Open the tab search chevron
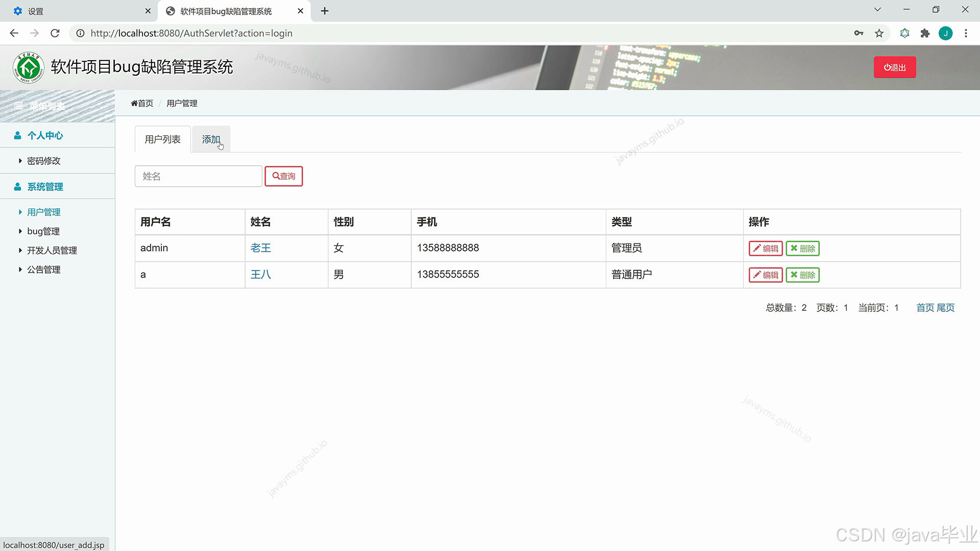The width and height of the screenshot is (980, 551). tap(877, 10)
